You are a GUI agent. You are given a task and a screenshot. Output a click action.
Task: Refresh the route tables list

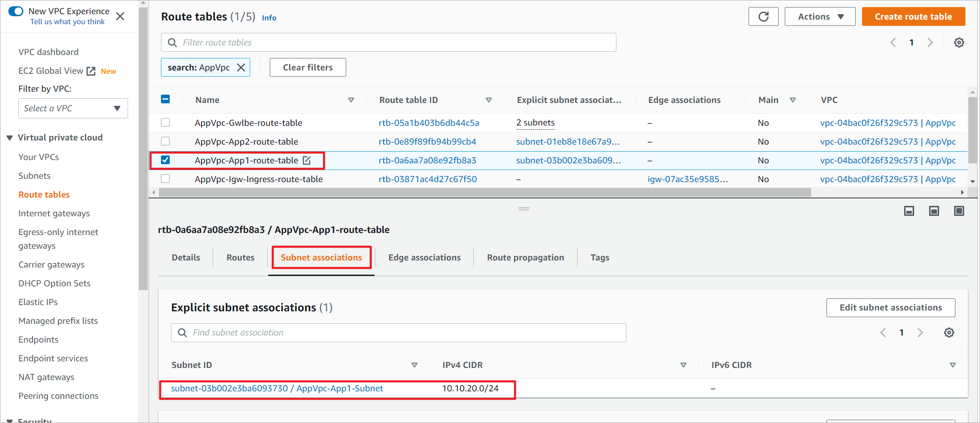(763, 17)
